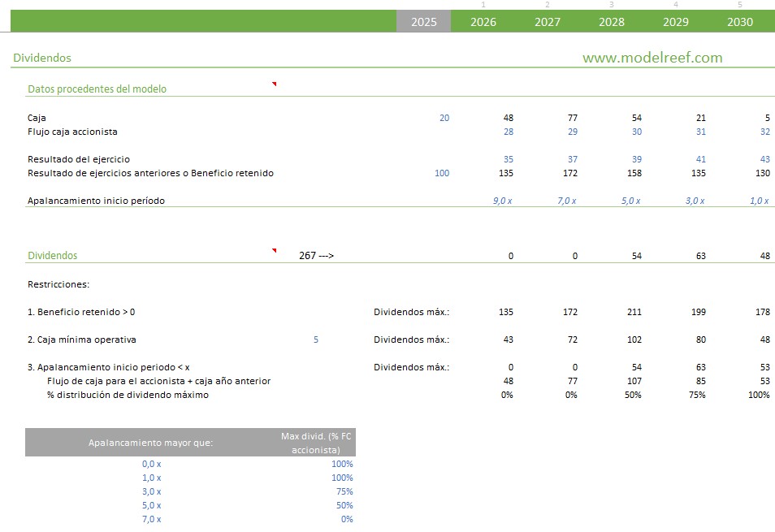Select the 9,0 x leverage value for 2026
Image resolution: width=775 pixels, height=532 pixels.
502,201
